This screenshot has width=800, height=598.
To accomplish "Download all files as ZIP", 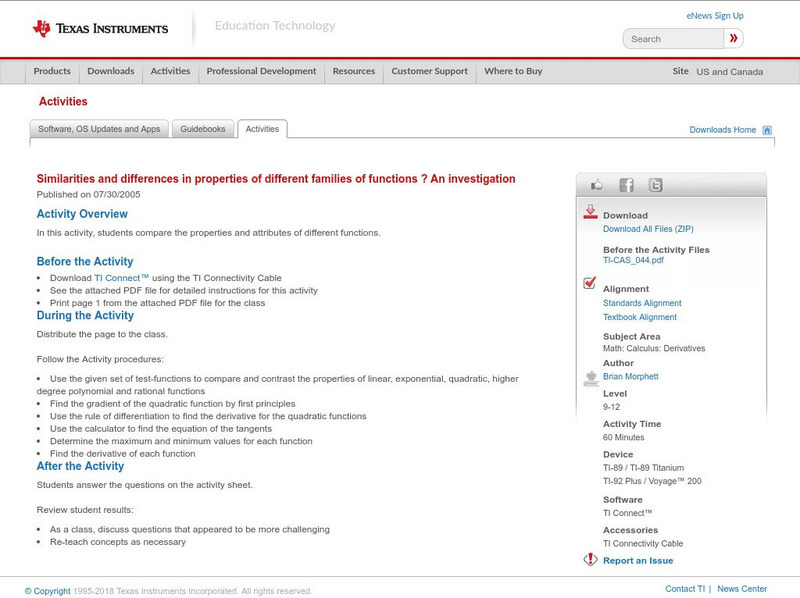I will pos(647,226).
